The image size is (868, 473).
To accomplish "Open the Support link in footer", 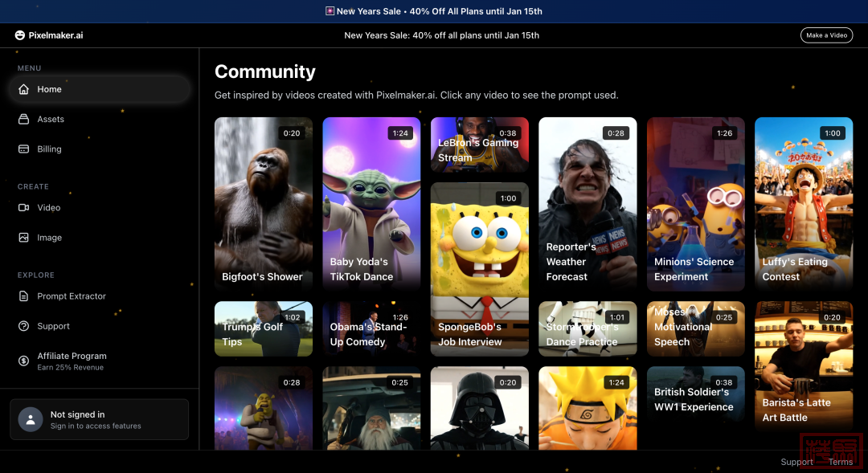I will (796, 462).
